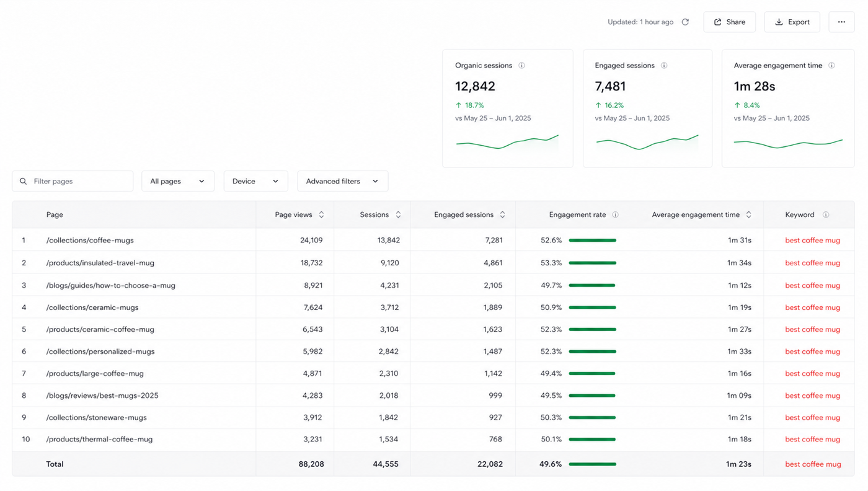Screen dimensions: 868x491
Task: Click the Keyword column info icon
Action: (x=826, y=215)
